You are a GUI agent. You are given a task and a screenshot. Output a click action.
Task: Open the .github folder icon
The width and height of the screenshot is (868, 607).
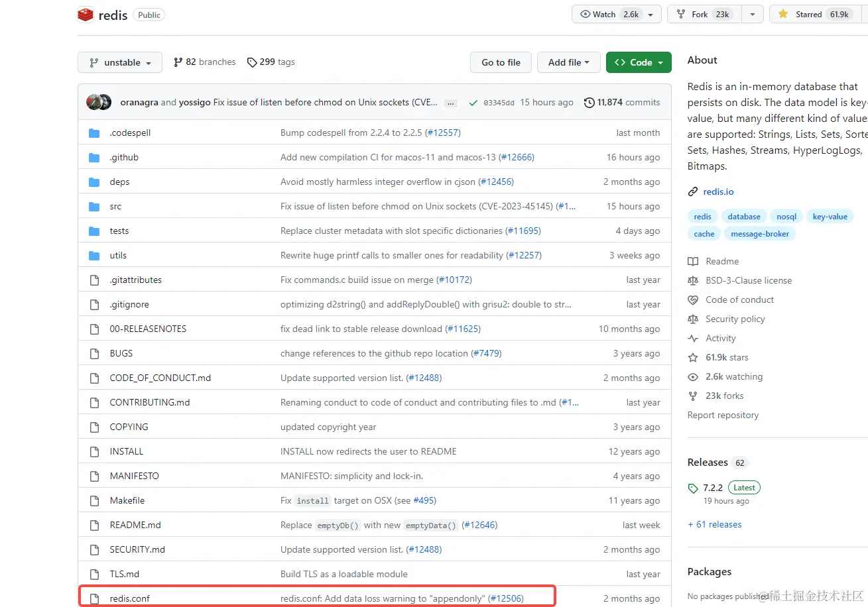(x=94, y=158)
